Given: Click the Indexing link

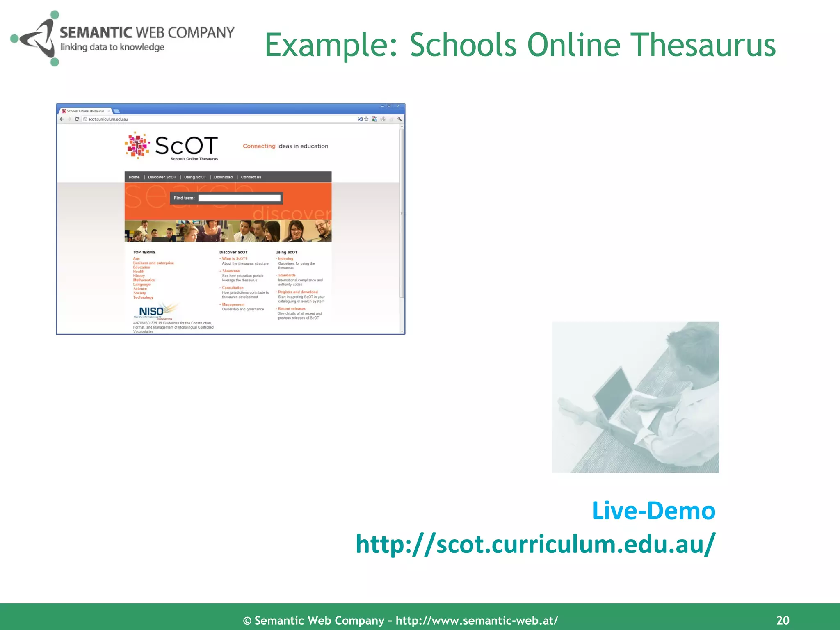Looking at the screenshot, I should (285, 259).
